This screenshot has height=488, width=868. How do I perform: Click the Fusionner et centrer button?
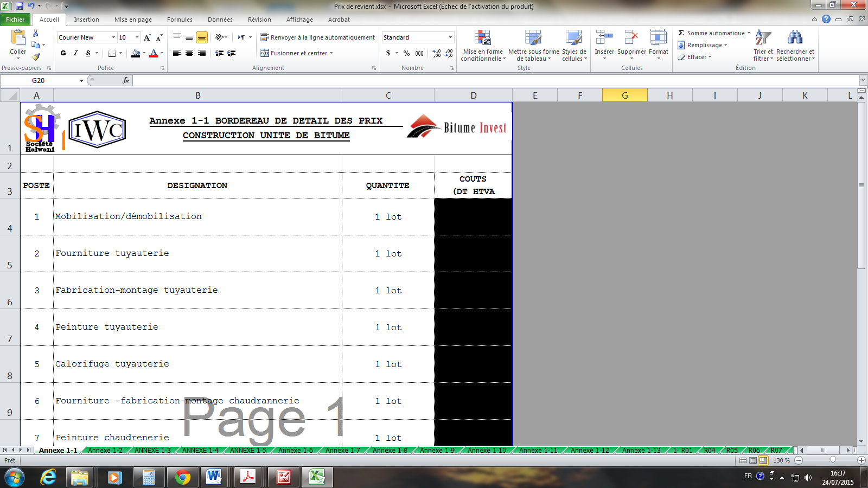point(295,53)
